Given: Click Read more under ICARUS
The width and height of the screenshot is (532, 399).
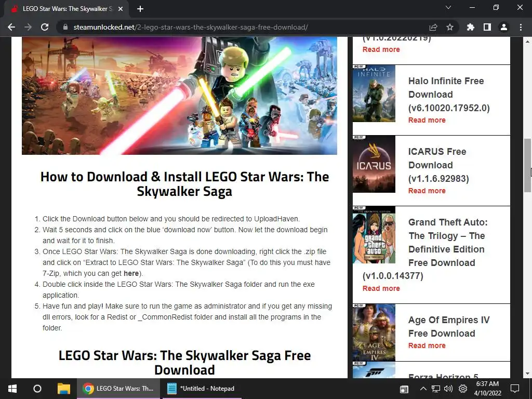Looking at the screenshot, I should click(427, 191).
